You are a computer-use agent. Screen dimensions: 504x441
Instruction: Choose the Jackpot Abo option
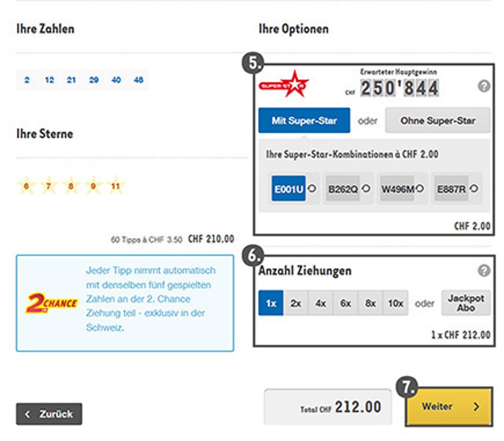click(x=466, y=303)
